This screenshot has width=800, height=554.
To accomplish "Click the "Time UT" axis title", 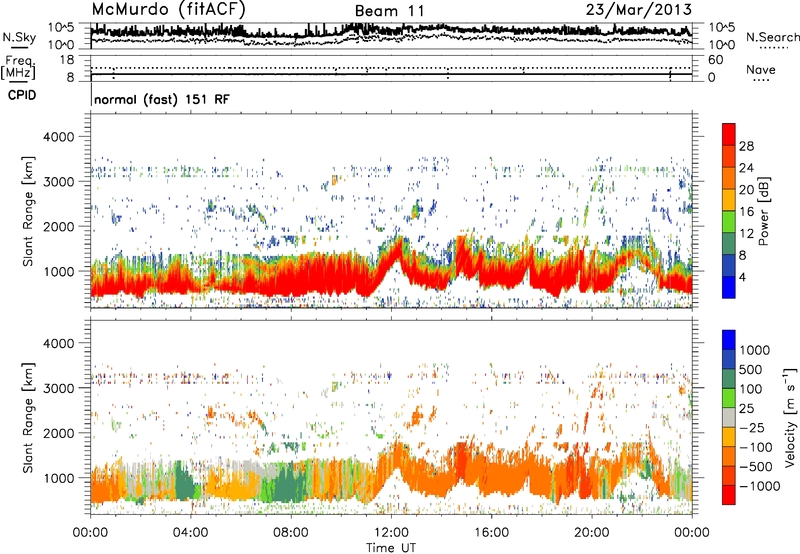I will pyautogui.click(x=391, y=548).
